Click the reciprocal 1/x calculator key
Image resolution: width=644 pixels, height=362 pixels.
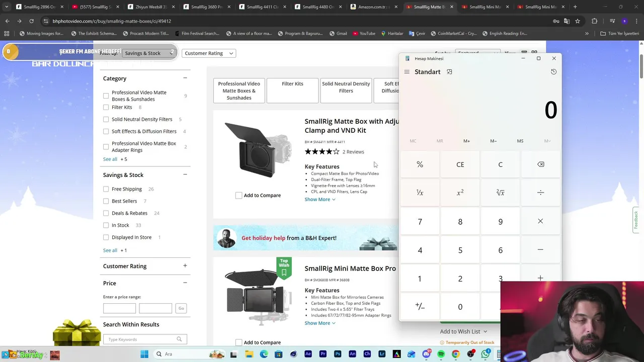pyautogui.click(x=420, y=193)
